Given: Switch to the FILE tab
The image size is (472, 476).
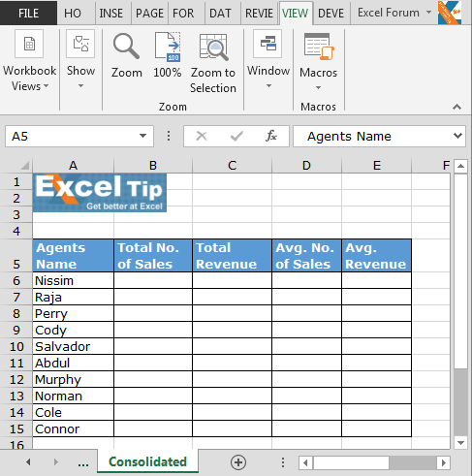Looking at the screenshot, I should (28, 14).
